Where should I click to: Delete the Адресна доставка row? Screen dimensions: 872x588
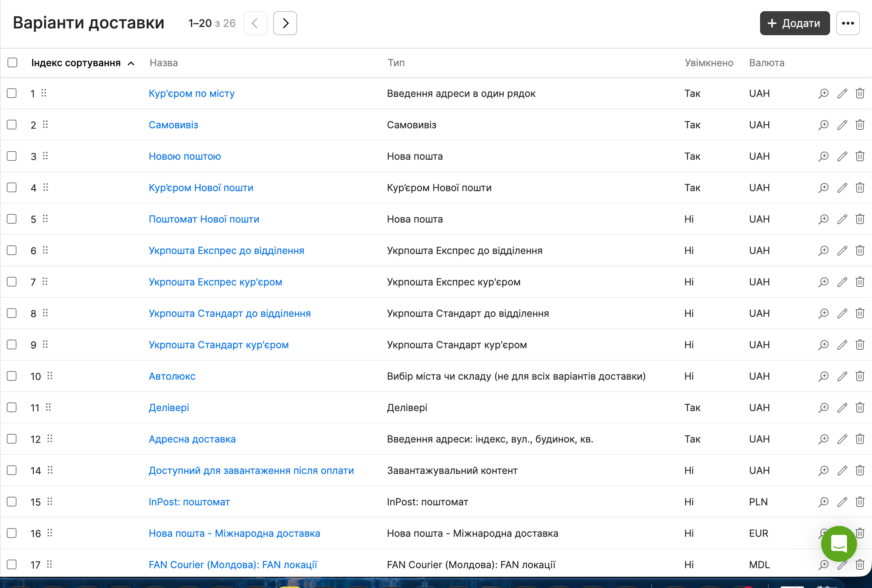(x=860, y=439)
